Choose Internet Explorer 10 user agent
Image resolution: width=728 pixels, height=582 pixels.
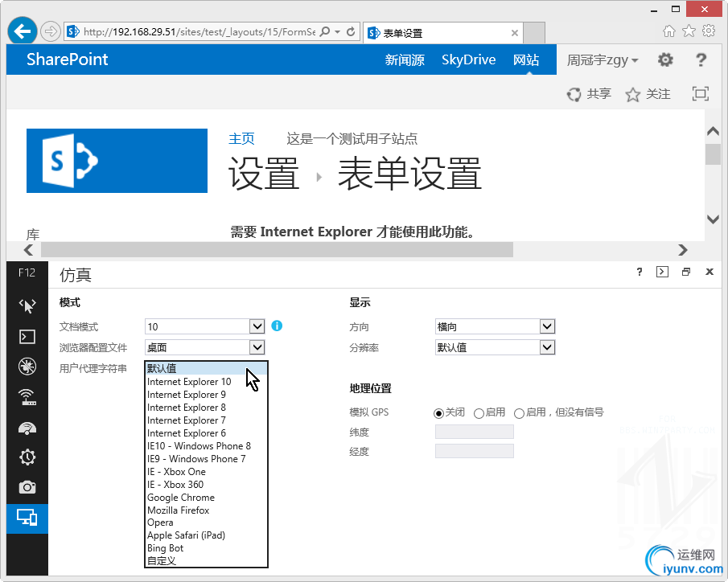[x=206, y=382]
